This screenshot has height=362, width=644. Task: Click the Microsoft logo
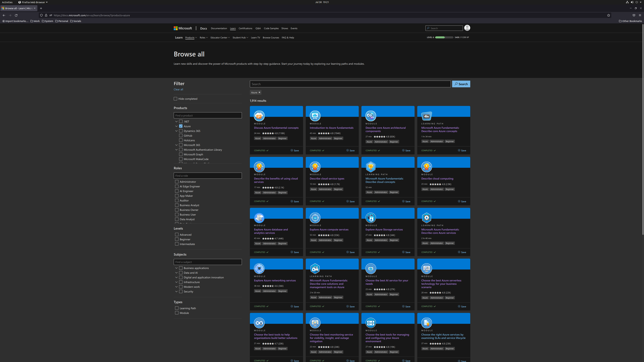183,28
